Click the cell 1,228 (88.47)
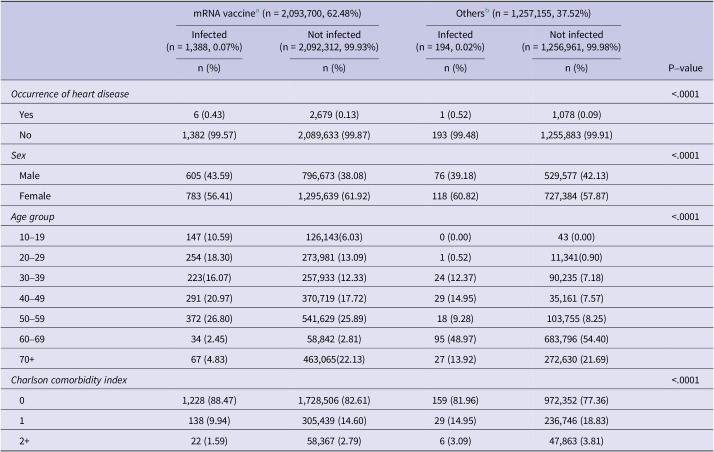Viewport: 714px width, 452px height. click(x=209, y=401)
